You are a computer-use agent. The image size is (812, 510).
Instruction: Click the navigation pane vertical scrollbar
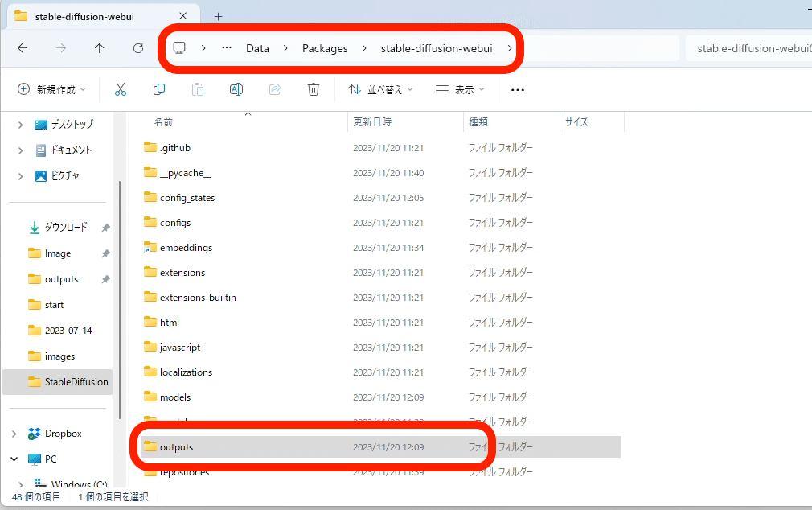[x=120, y=299]
